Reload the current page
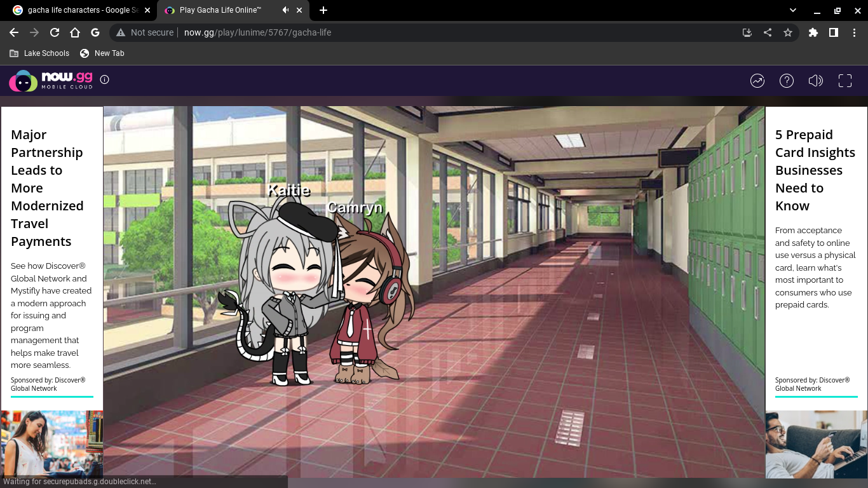Viewport: 868px width, 488px height. point(55,32)
